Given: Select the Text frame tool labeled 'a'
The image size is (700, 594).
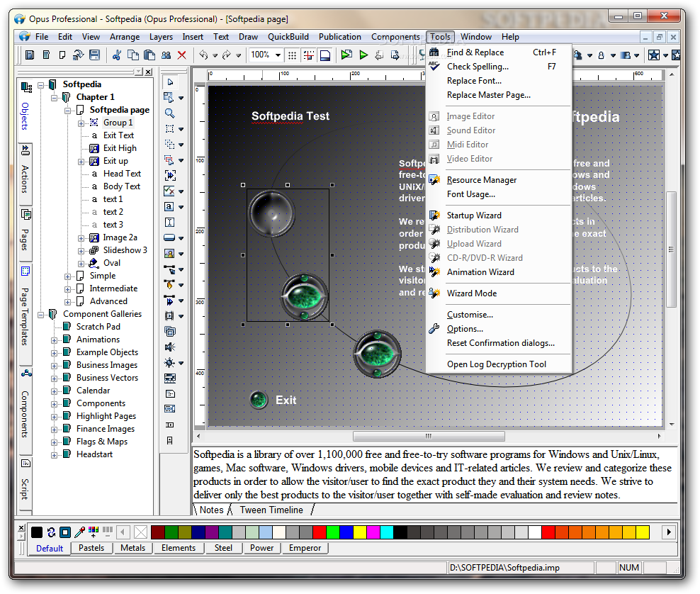Looking at the screenshot, I should point(169,207).
